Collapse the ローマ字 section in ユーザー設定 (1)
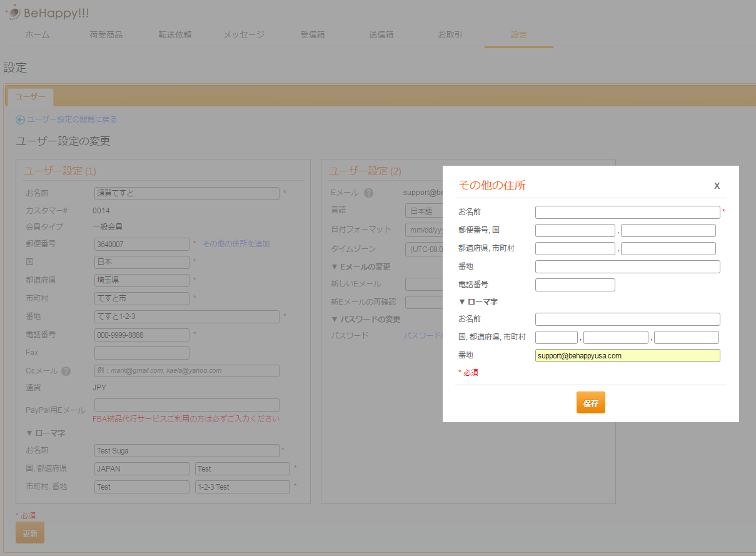 point(45,433)
